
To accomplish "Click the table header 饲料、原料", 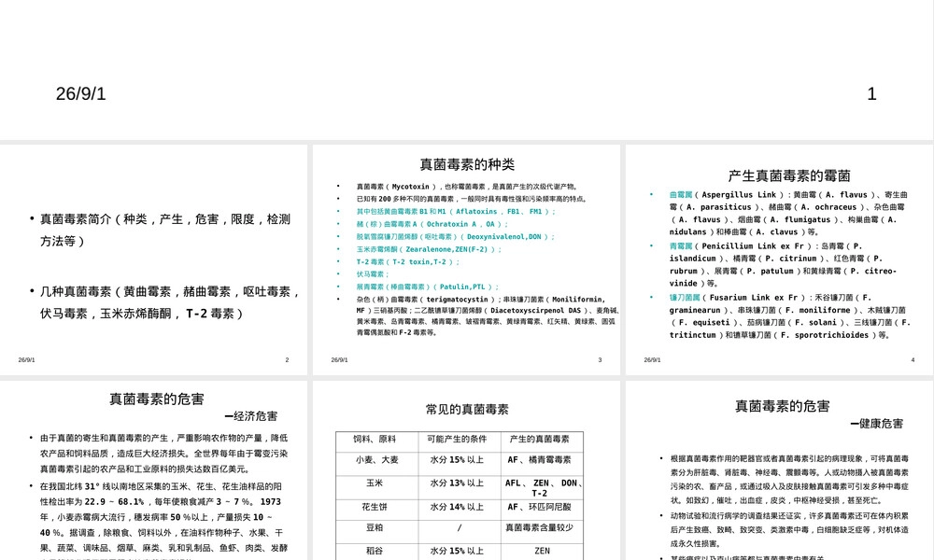I will coord(375,440).
